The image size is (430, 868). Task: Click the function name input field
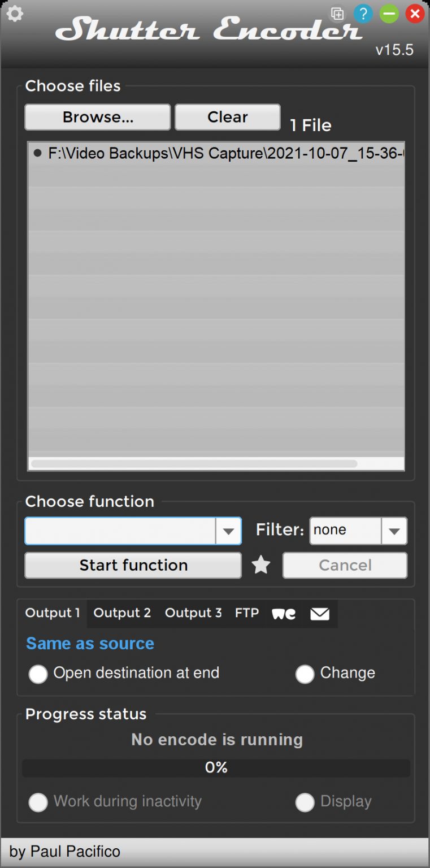pos(120,531)
